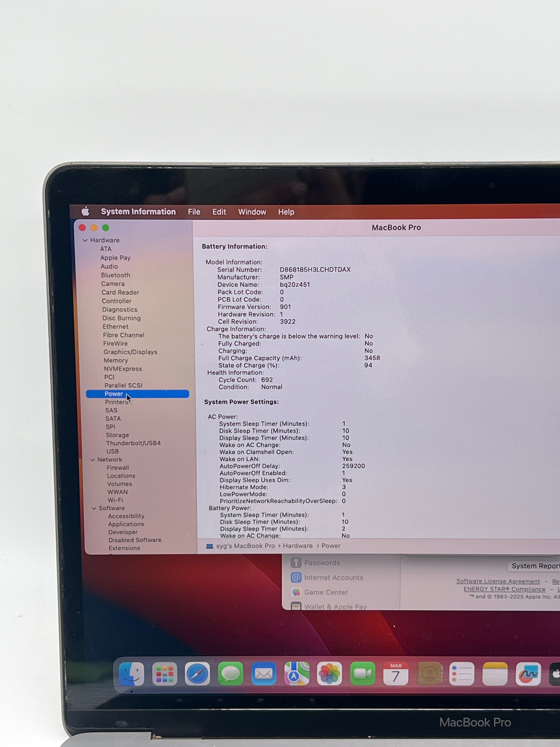Select Diagnostics in sidebar
The image size is (560, 747).
[120, 310]
